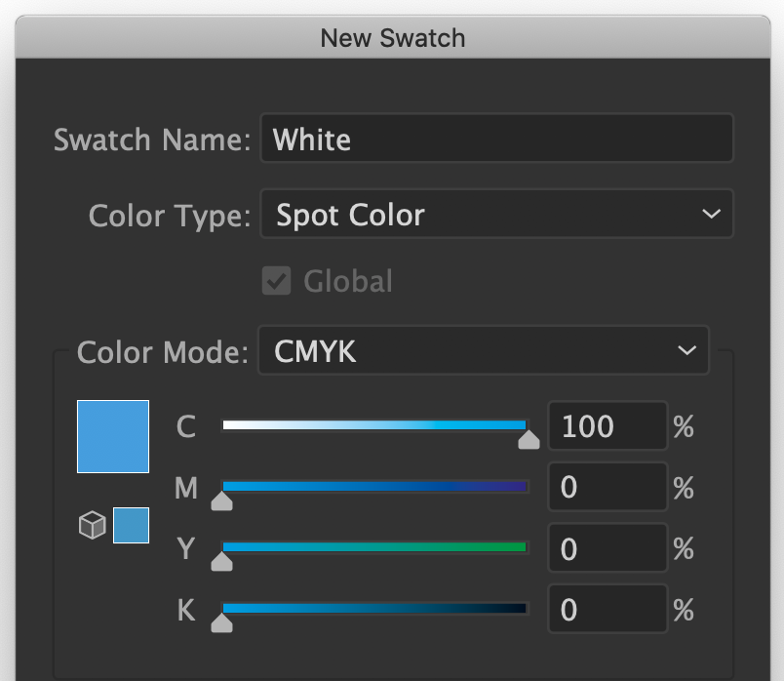Screen dimensions: 784x681
Task: Click the Swatch Name text field
Action: point(496,139)
